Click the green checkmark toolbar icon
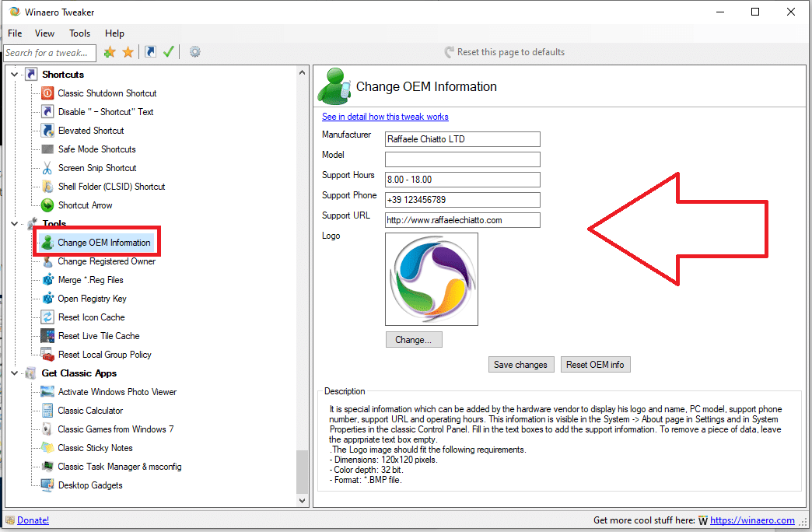Image resolution: width=812 pixels, height=532 pixels. click(168, 52)
